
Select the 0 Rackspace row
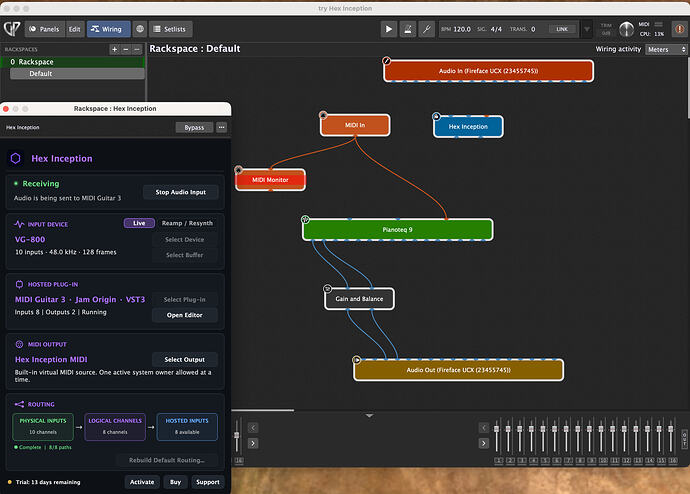(x=73, y=62)
